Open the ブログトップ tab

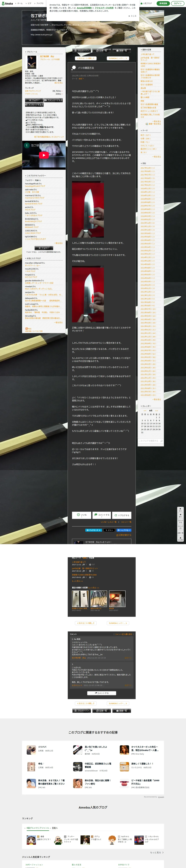[81, 50]
